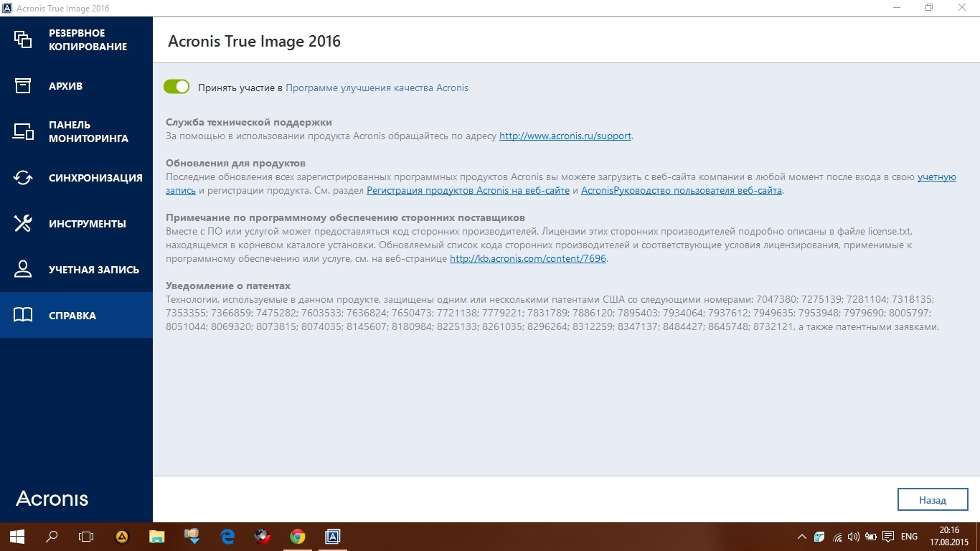Select the Справка menu item
This screenshot has height=551, width=980.
click(76, 315)
